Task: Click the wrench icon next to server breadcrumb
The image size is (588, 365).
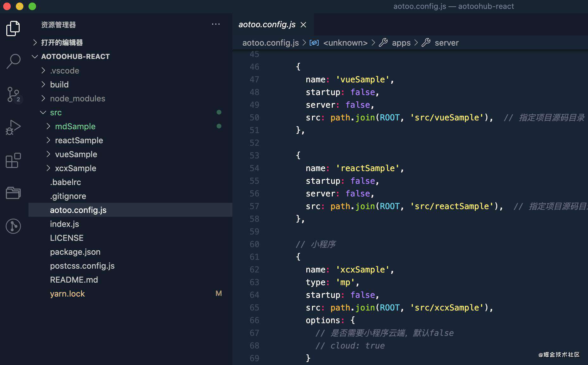Action: pyautogui.click(x=426, y=42)
